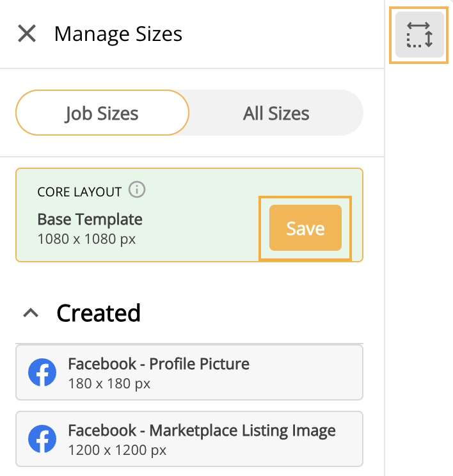Open the resize dimensions tool icon
Screen dimensions: 453x476
(419, 35)
